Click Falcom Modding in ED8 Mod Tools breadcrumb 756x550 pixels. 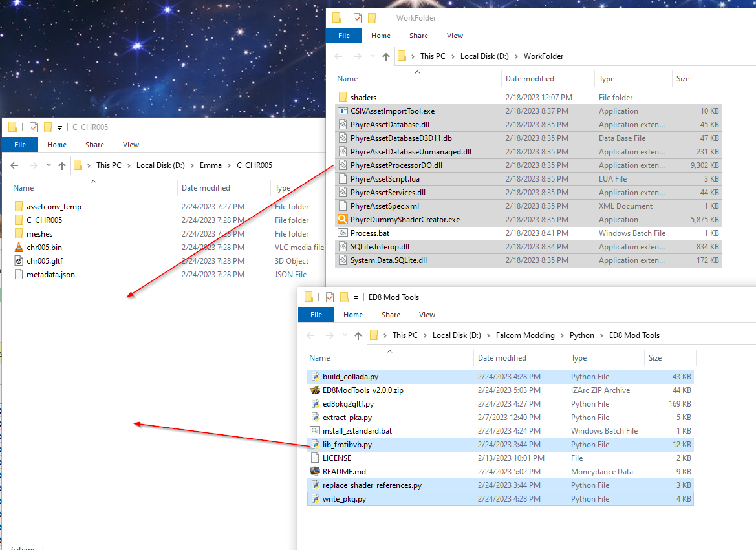coord(525,335)
